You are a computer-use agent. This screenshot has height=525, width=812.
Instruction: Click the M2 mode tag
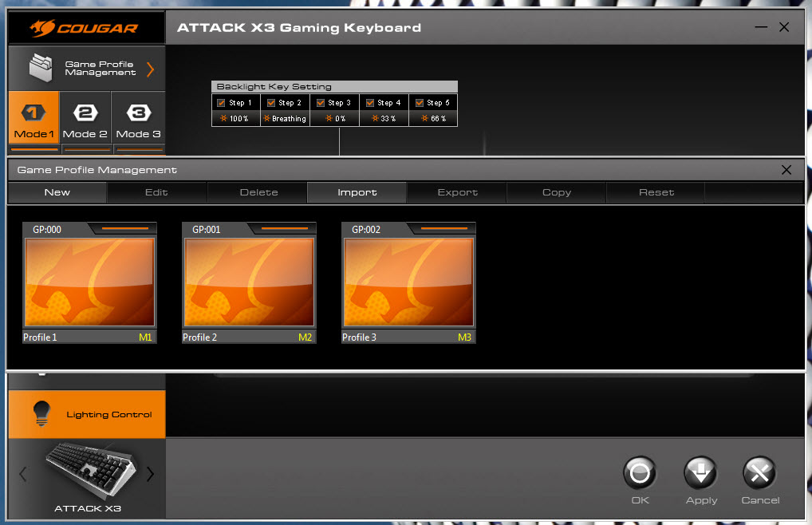305,337
